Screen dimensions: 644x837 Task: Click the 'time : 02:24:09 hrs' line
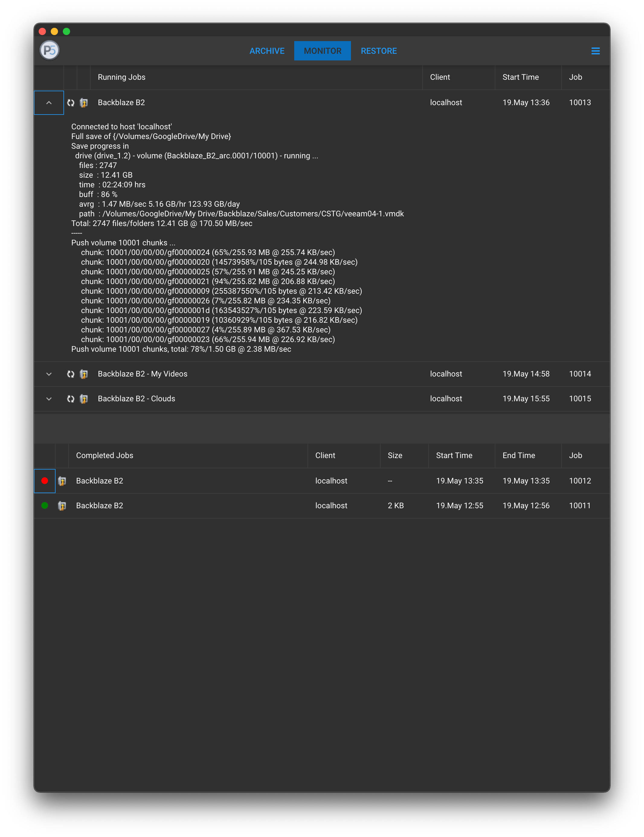pyautogui.click(x=112, y=185)
